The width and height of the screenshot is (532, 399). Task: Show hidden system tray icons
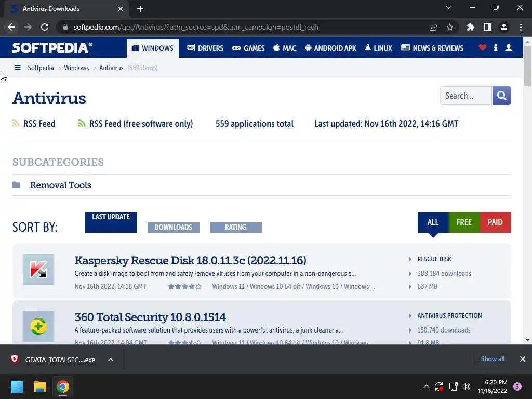427,387
